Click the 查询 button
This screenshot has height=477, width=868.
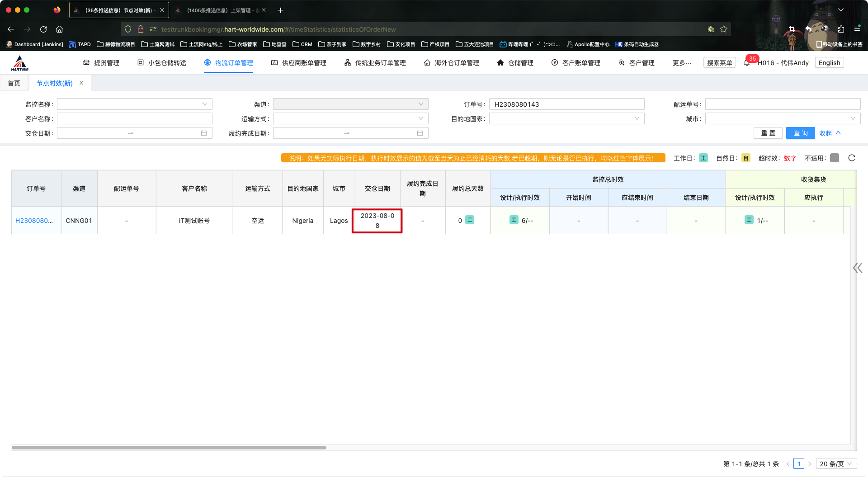[800, 133]
